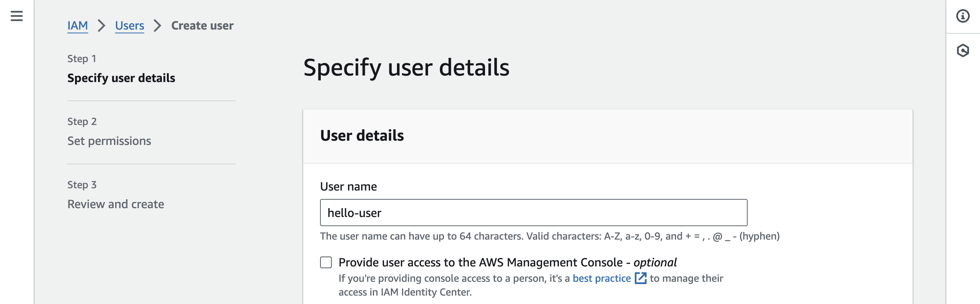Focus the User name input field
The height and width of the screenshot is (304, 980).
533,213
